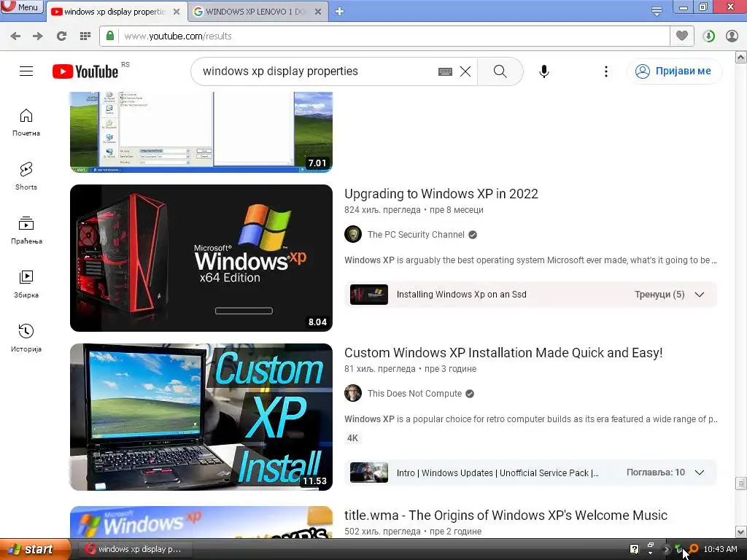Viewport: 747px width, 560px height.
Task: Open the browser account profile icon
Action: (x=732, y=36)
